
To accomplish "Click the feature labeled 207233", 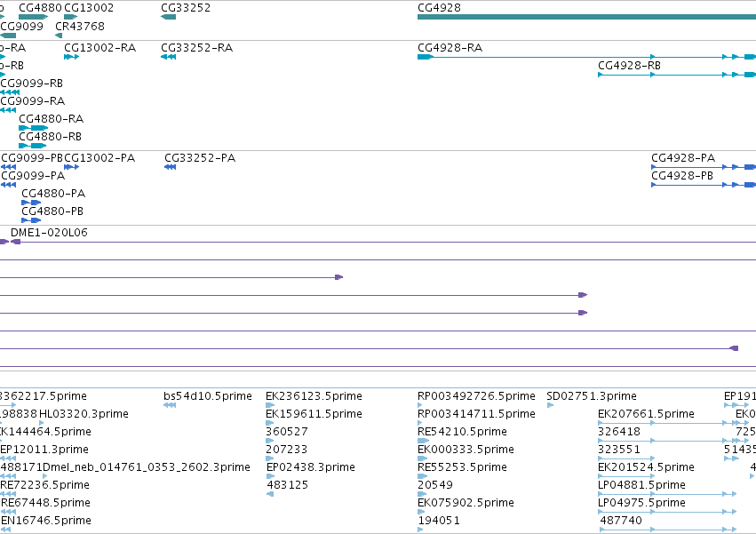I will [286, 450].
